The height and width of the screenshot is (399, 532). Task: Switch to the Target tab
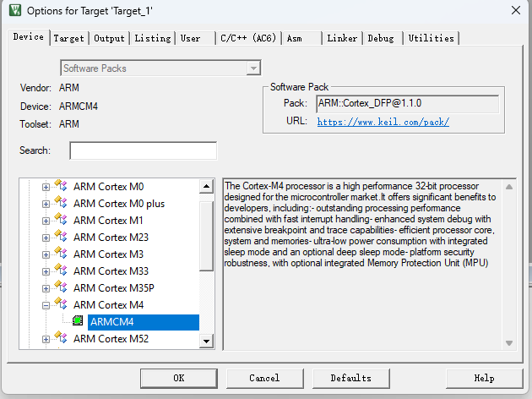[69, 38]
